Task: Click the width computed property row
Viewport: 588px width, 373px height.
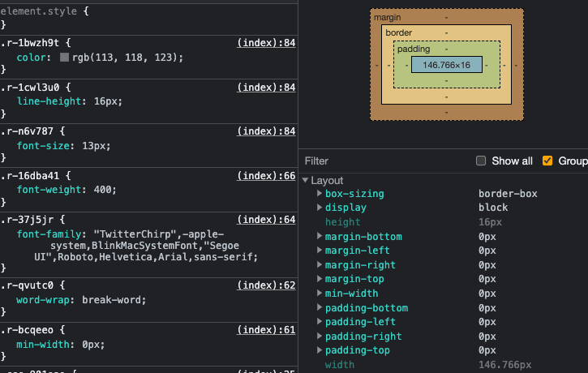Action: point(444,365)
